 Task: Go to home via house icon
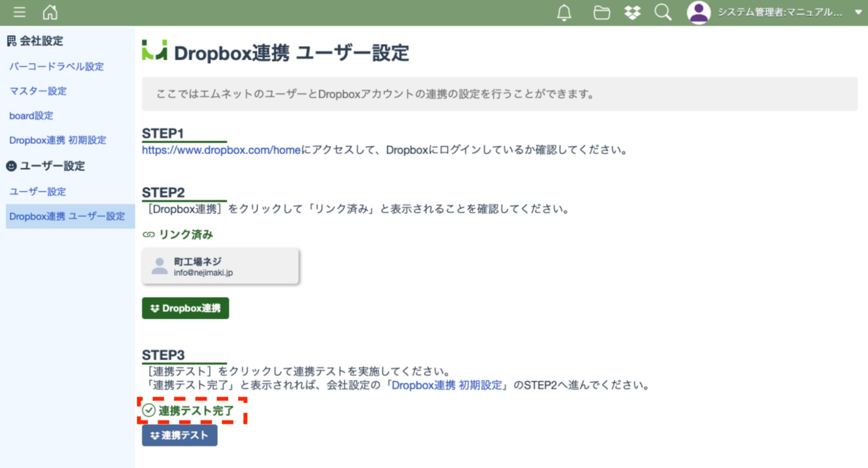(x=50, y=12)
